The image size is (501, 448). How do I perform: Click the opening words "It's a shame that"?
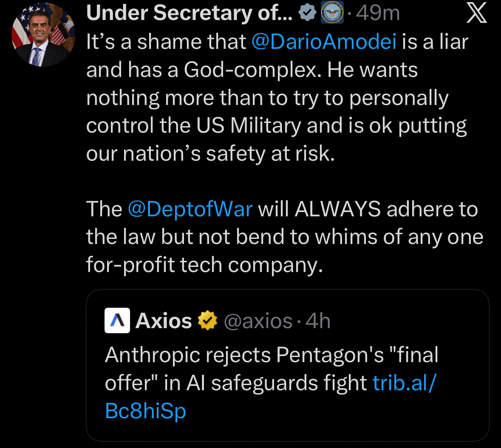[166, 42]
